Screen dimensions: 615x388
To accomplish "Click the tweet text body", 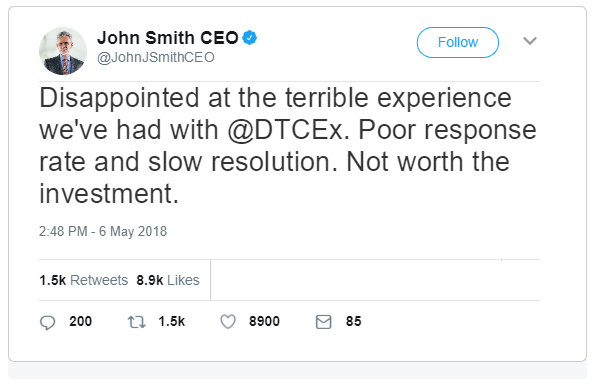I will pyautogui.click(x=288, y=146).
